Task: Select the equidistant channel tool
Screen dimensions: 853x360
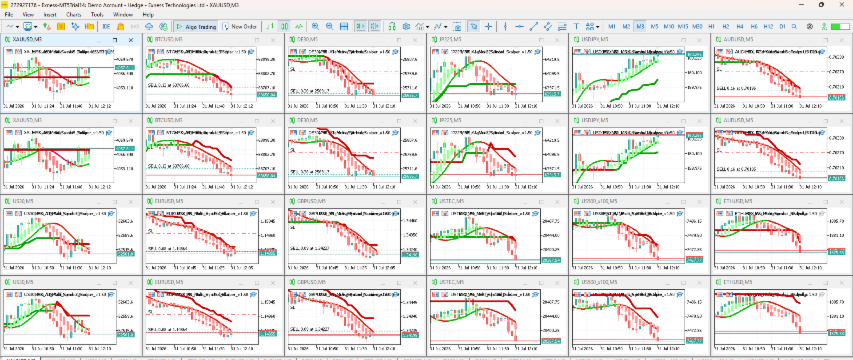Action: (x=548, y=26)
